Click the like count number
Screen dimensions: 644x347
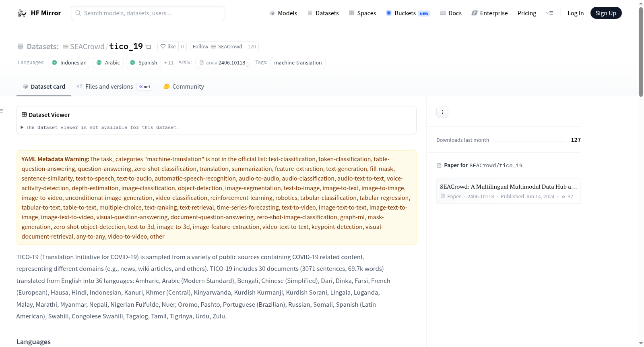182,46
